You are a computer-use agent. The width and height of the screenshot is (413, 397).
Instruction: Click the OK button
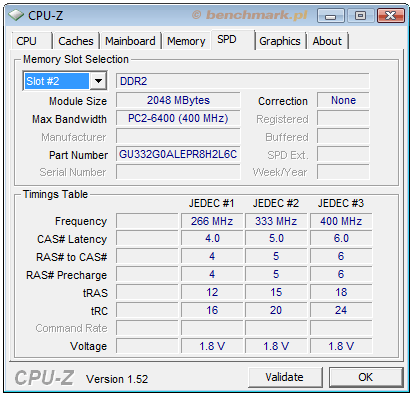click(366, 377)
